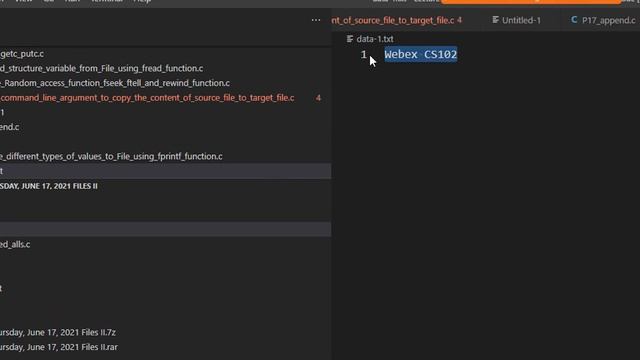Click the Untitled-1 tab file icon
The height and width of the screenshot is (360, 640).
coord(495,20)
